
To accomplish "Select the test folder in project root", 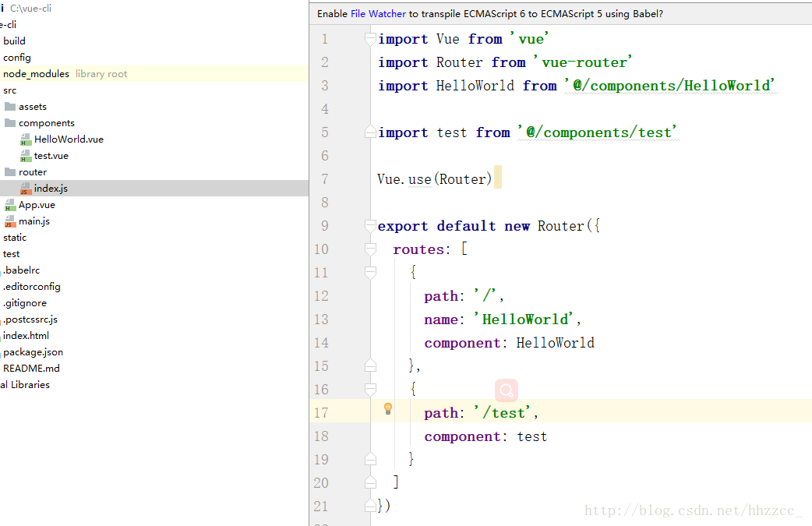I will click(11, 254).
